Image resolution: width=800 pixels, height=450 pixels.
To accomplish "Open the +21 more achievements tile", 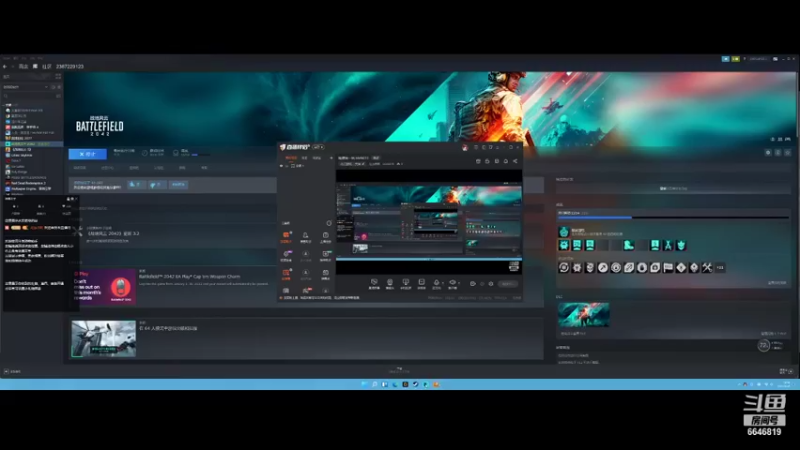I will pos(720,267).
